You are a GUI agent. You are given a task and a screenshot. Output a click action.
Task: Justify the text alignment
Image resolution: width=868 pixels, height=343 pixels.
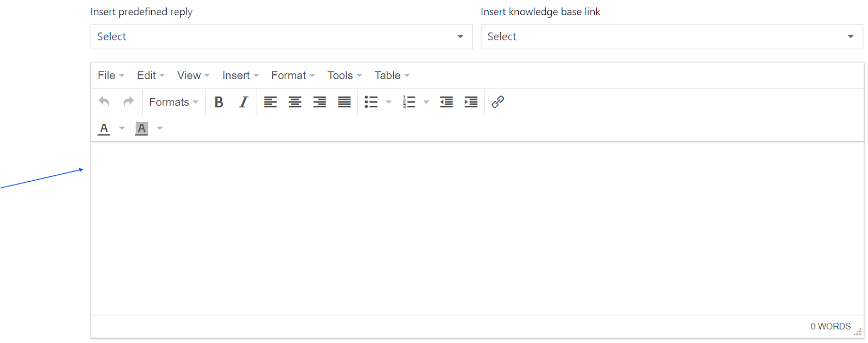tap(344, 102)
